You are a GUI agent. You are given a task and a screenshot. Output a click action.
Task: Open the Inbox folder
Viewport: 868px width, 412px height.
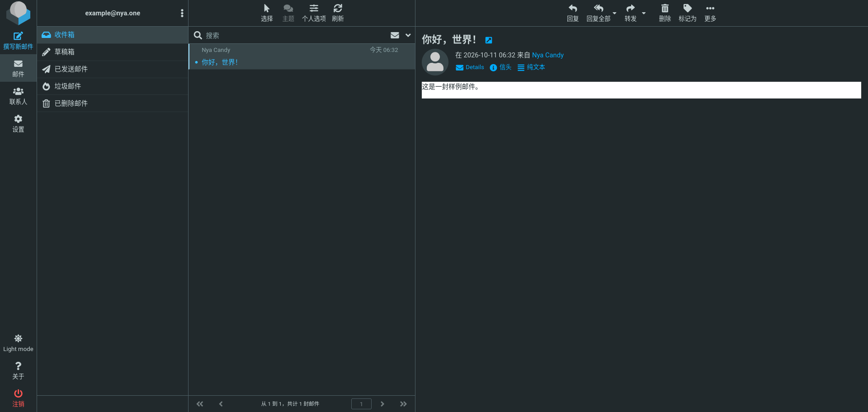[113, 35]
